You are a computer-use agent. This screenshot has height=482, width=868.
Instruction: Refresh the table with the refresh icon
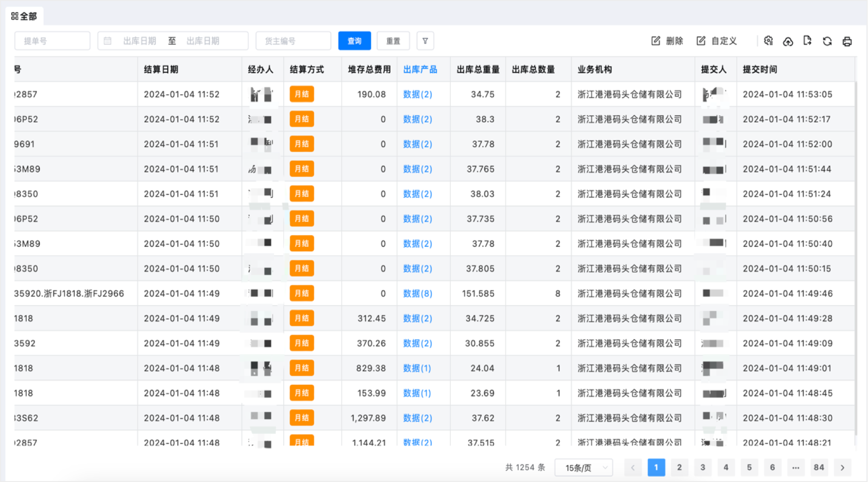pos(827,41)
